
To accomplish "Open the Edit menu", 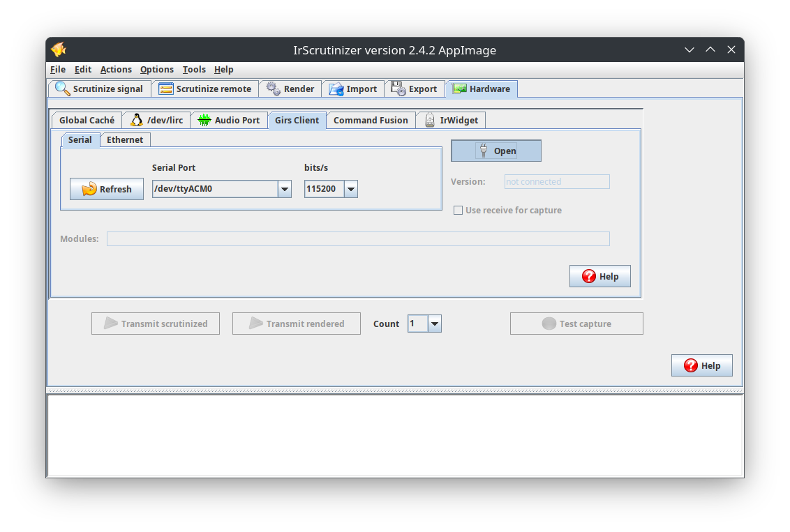I will click(82, 70).
